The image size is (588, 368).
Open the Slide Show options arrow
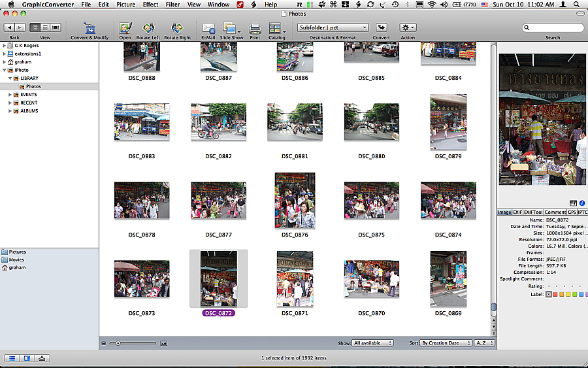pyautogui.click(x=239, y=31)
